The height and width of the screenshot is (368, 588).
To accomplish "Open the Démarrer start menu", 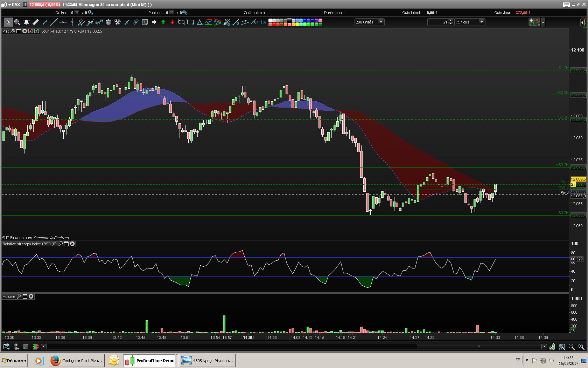I will (14, 361).
